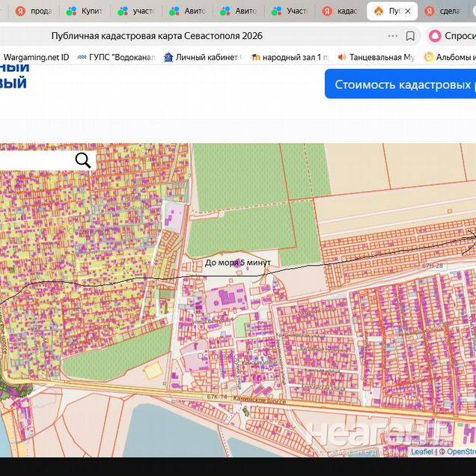Open the three-dot page options menu

(x=393, y=36)
